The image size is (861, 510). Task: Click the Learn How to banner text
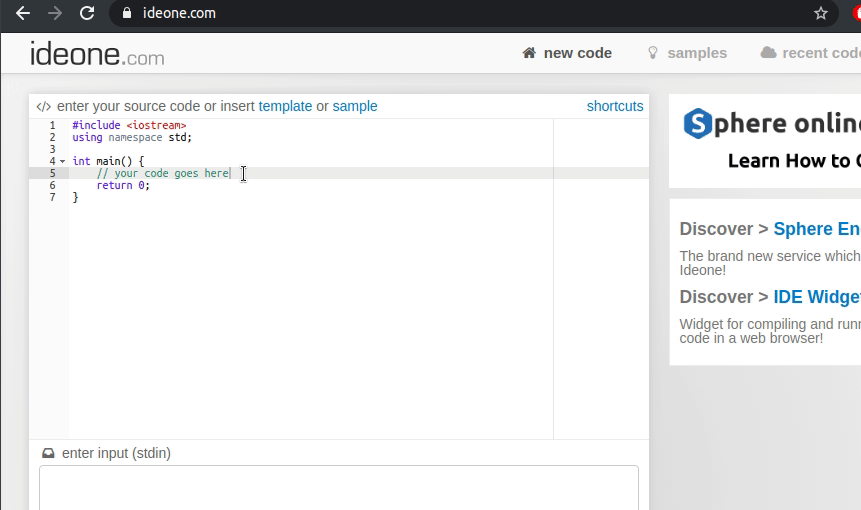click(794, 161)
